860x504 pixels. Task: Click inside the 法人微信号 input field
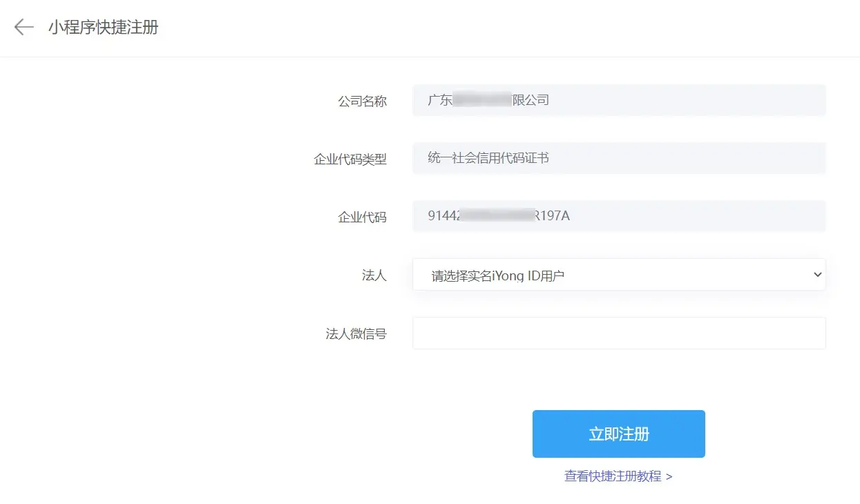pyautogui.click(x=618, y=332)
